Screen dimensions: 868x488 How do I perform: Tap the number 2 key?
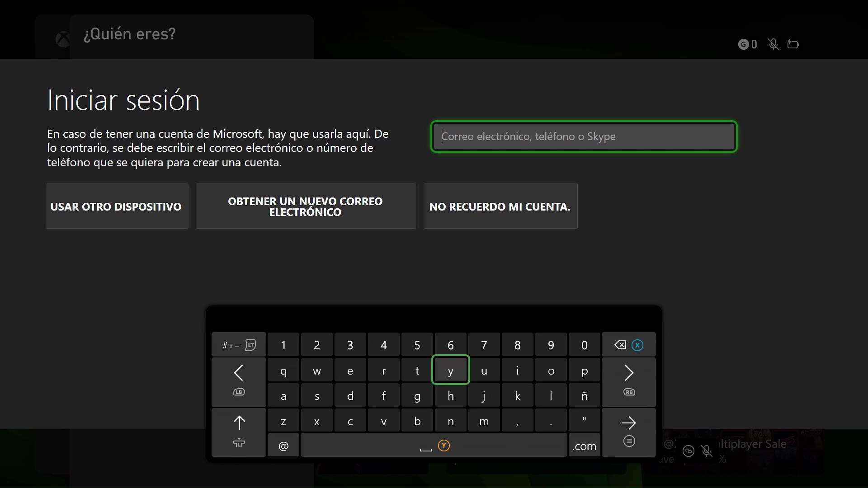(317, 345)
